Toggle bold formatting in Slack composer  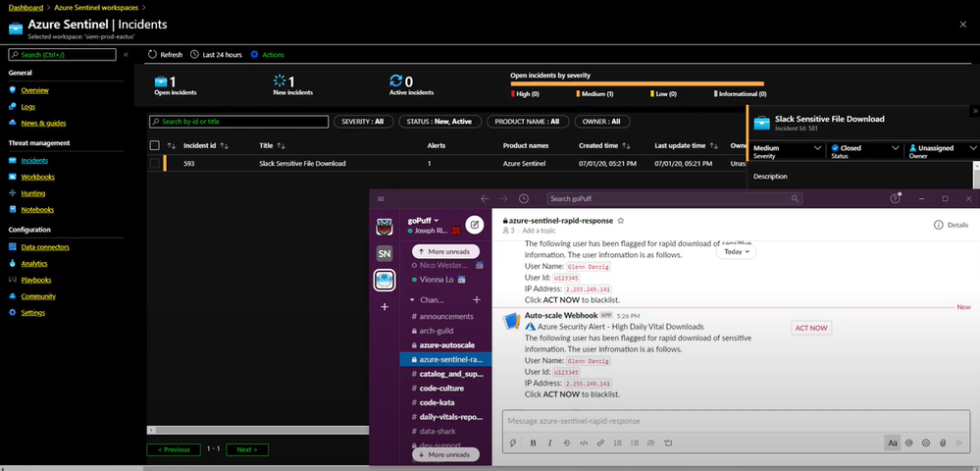[533, 443]
